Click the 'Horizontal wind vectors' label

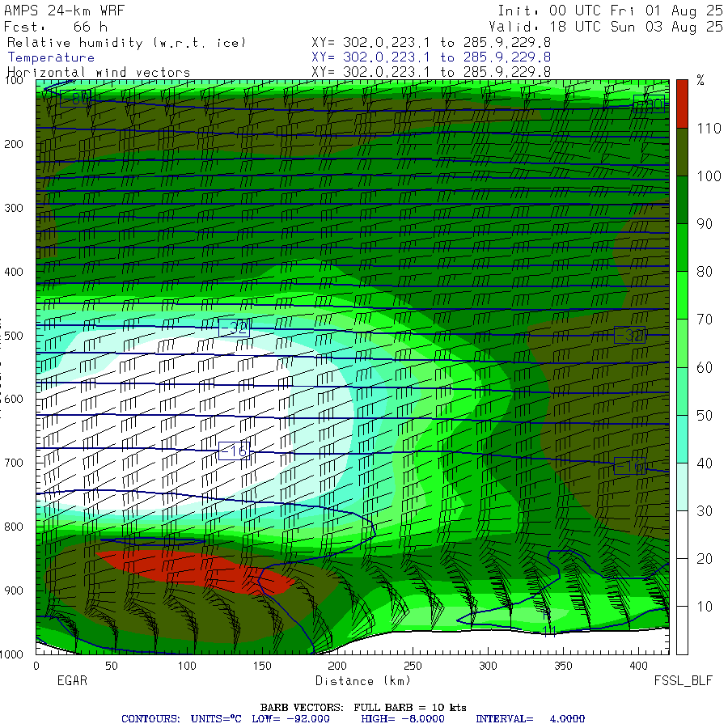pos(99,73)
